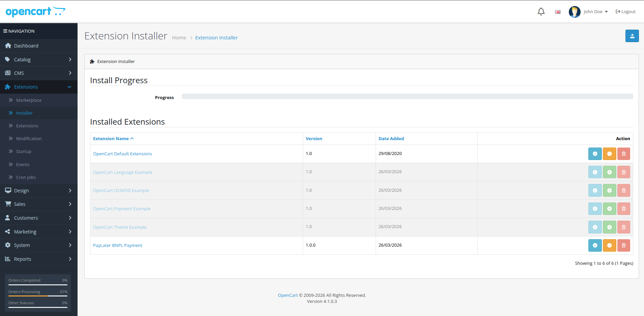Click the upload extension button
This screenshot has width=644, height=316.
(x=632, y=36)
